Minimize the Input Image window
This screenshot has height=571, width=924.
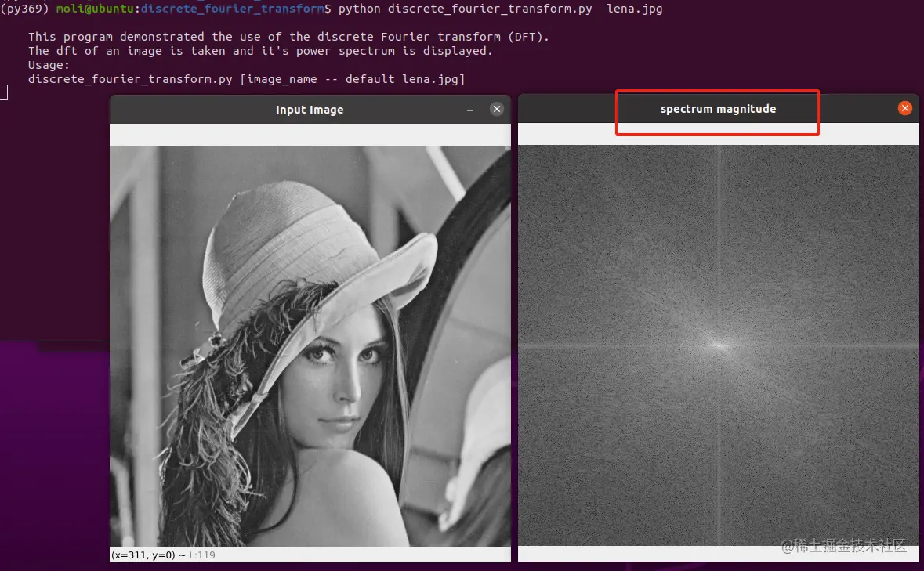pos(470,110)
